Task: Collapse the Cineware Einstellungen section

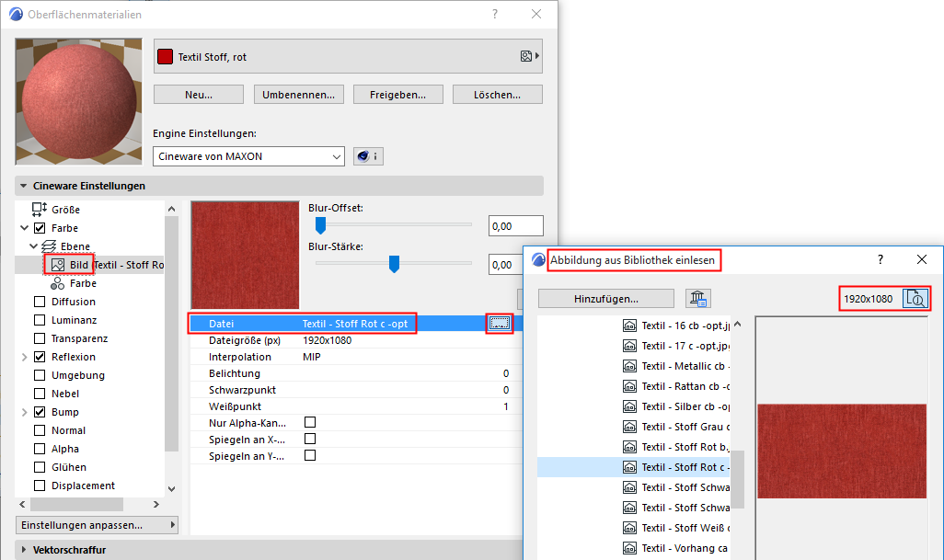Action: pos(24,186)
